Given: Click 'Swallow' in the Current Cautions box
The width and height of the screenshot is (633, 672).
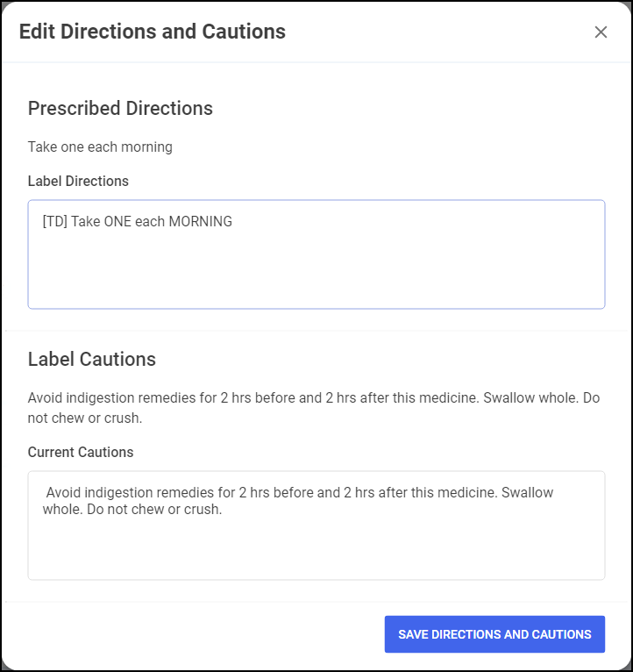Looking at the screenshot, I should [529, 493].
